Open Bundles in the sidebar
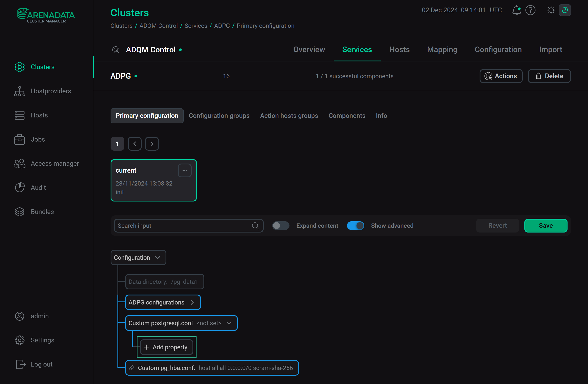The height and width of the screenshot is (384, 588). click(42, 212)
